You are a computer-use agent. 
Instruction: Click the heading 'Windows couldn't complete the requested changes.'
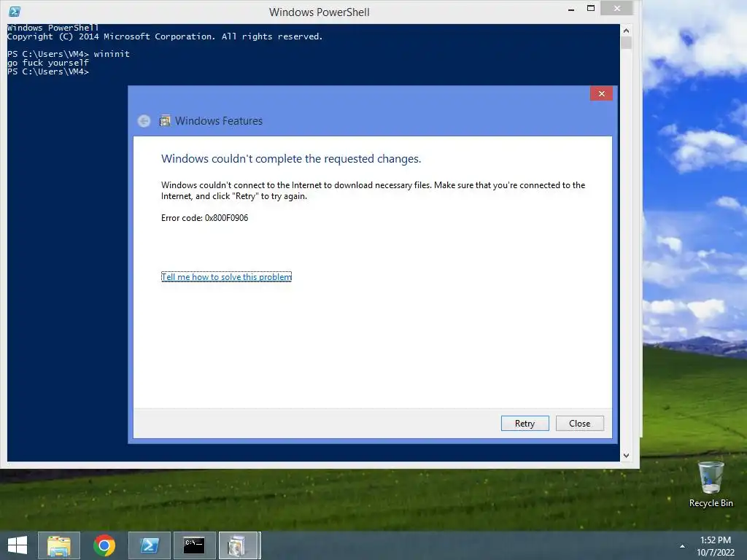[291, 158]
